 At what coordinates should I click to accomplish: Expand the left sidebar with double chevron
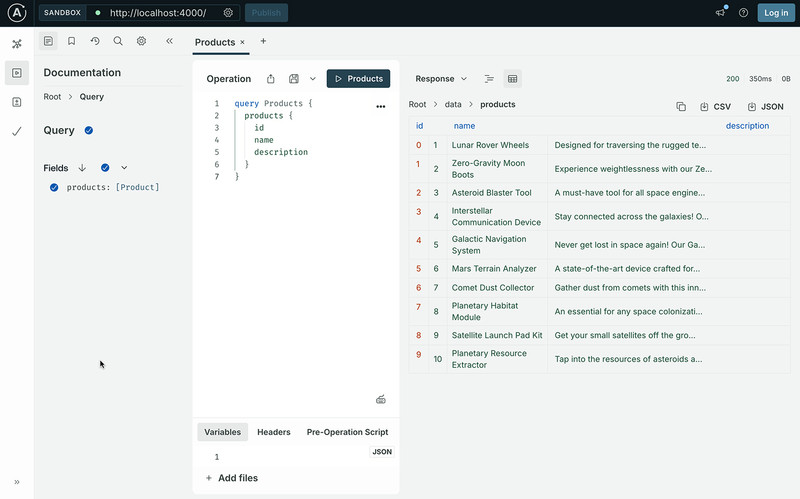(x=17, y=482)
